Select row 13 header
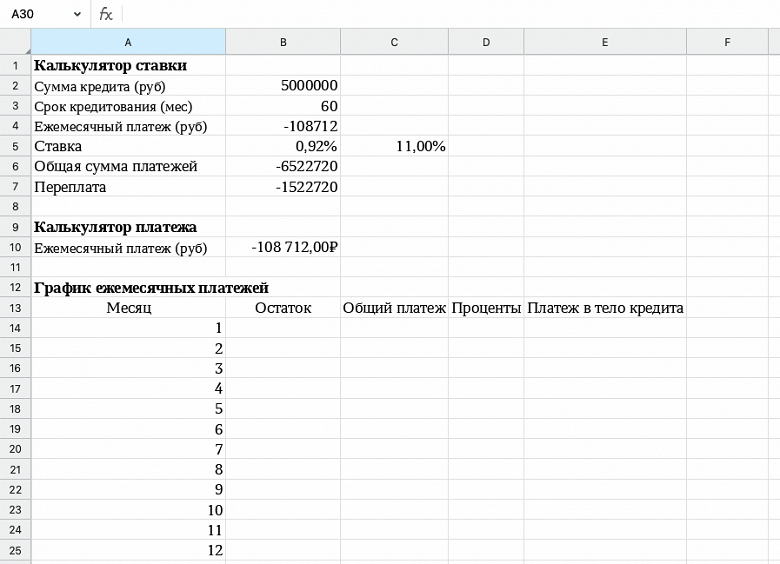 (15, 308)
